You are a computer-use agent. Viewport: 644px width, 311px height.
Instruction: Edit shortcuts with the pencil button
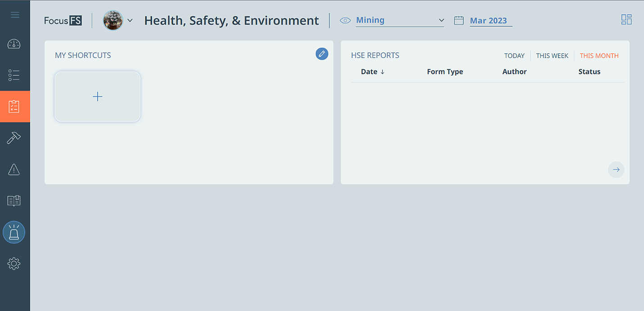(x=322, y=54)
